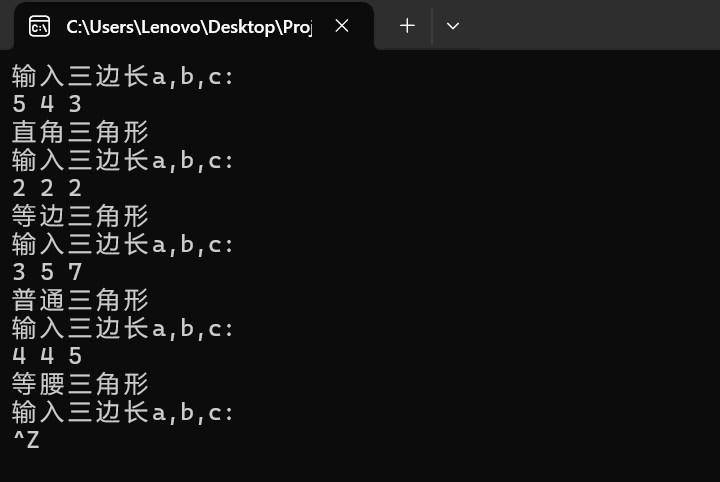The width and height of the screenshot is (720, 482).
Task: Click the ^Z end-of-input marker
Action: point(26,440)
